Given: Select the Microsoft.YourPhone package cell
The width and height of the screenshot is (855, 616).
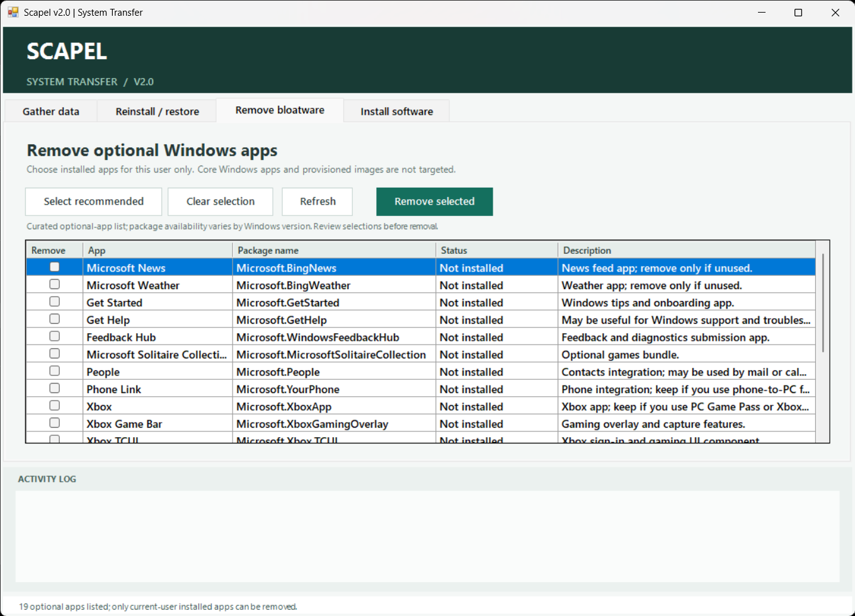Looking at the screenshot, I should (335, 389).
